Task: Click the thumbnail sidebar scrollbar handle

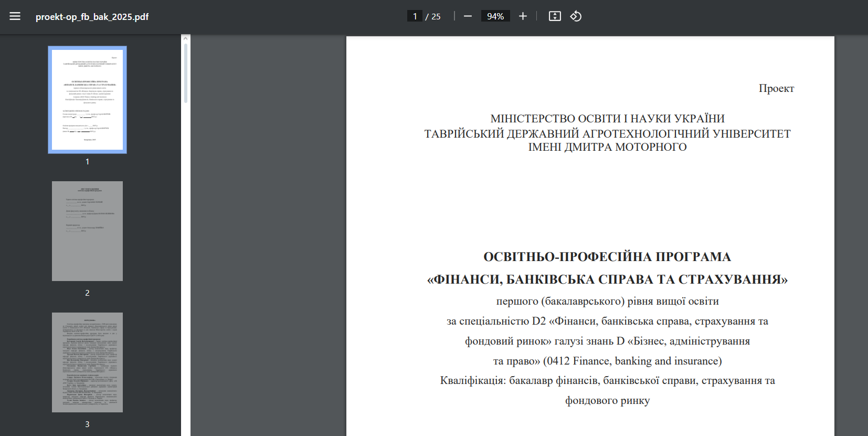Action: point(186,74)
